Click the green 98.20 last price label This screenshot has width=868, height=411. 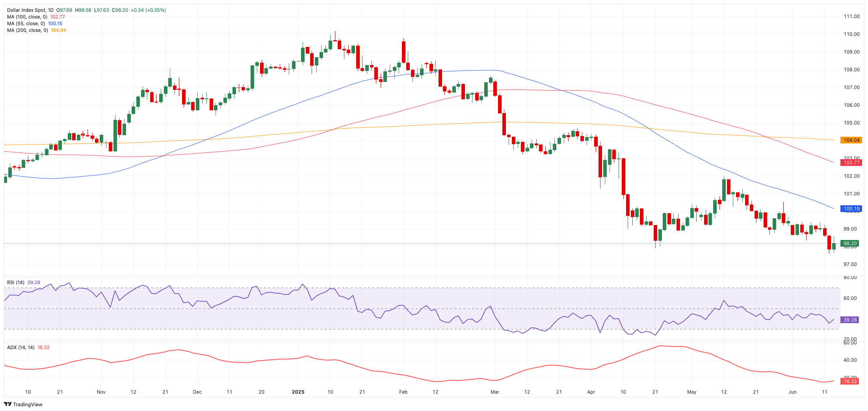(850, 244)
